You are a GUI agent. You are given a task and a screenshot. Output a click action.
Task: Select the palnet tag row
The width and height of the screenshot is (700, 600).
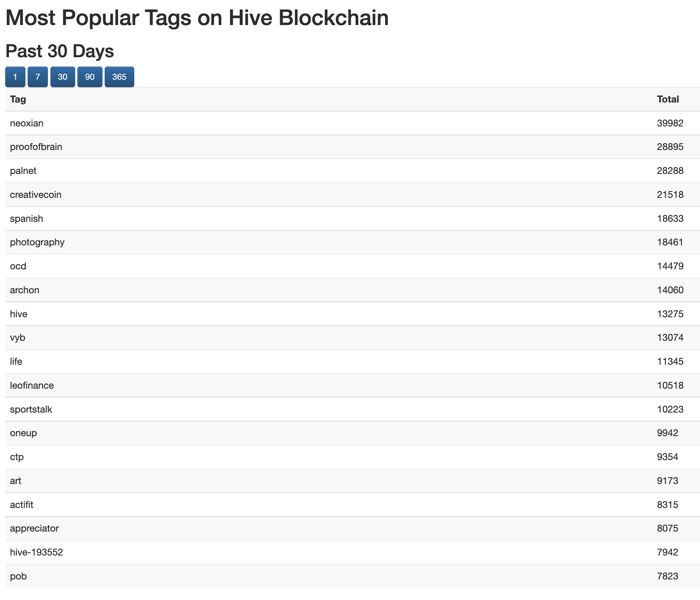(x=353, y=171)
